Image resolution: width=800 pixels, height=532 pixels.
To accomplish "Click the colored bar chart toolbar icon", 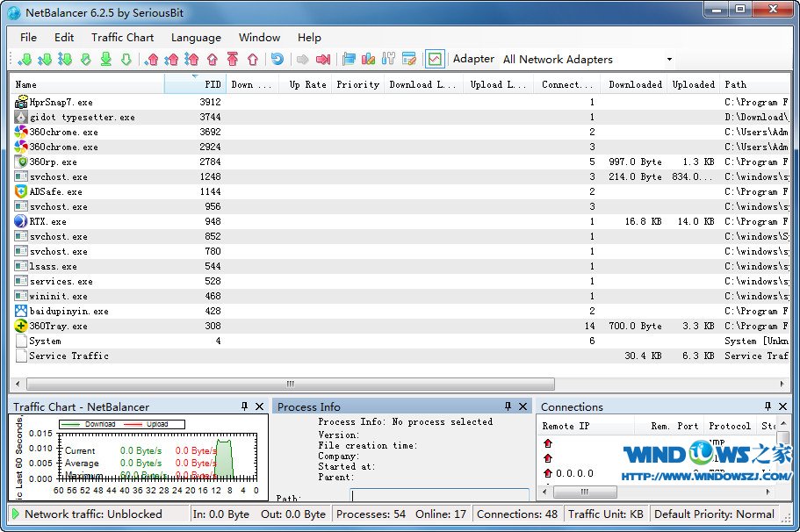I will point(369,60).
